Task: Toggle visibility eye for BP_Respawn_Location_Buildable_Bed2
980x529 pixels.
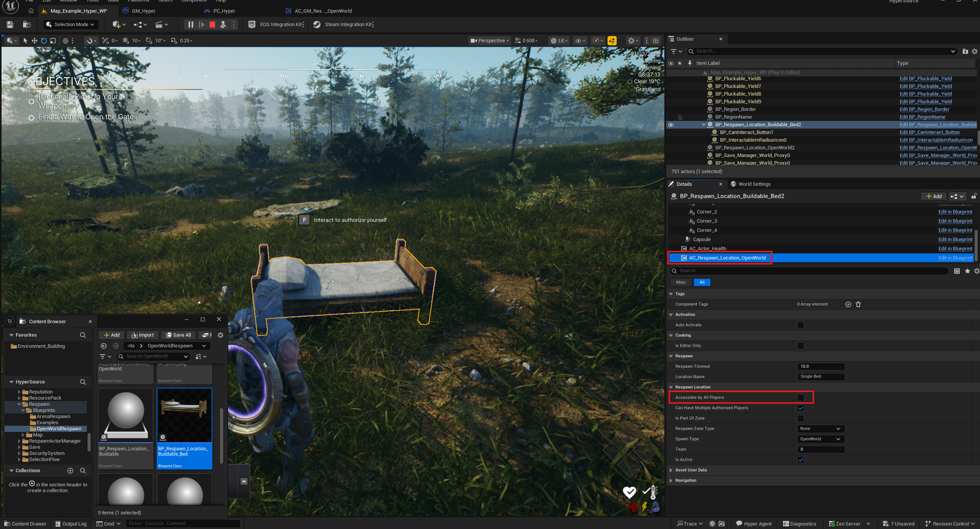Action: [x=671, y=125]
